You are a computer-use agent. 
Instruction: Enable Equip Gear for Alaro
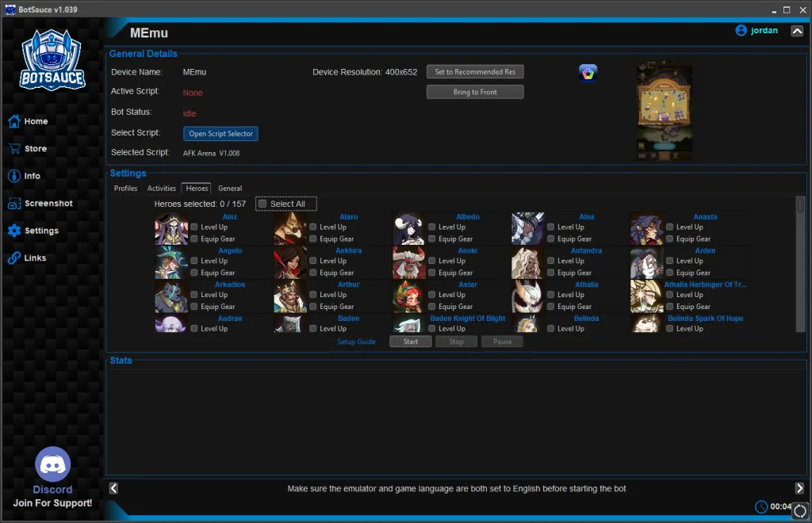(312, 239)
